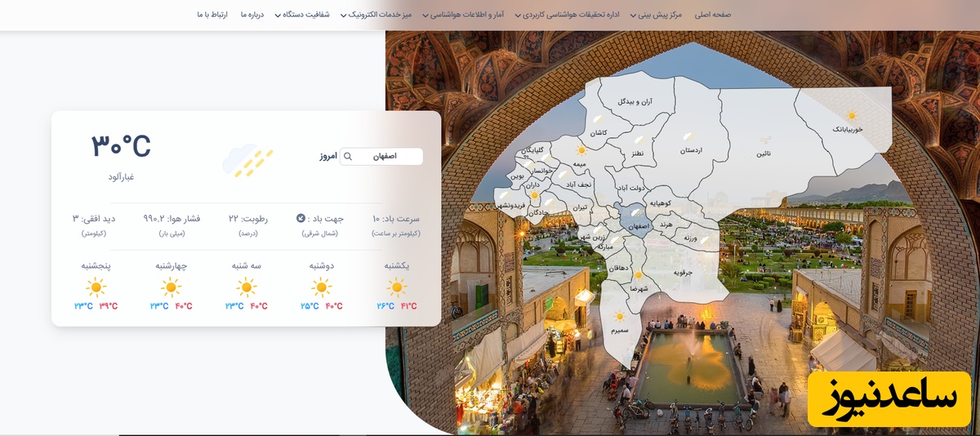
Task: Click the sun icon on سمیرم region
Action: point(619,317)
